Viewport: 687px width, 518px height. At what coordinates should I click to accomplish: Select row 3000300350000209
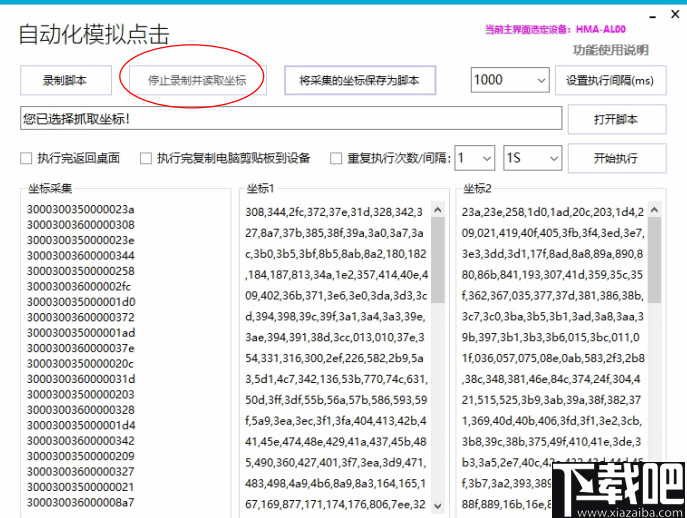click(81, 456)
